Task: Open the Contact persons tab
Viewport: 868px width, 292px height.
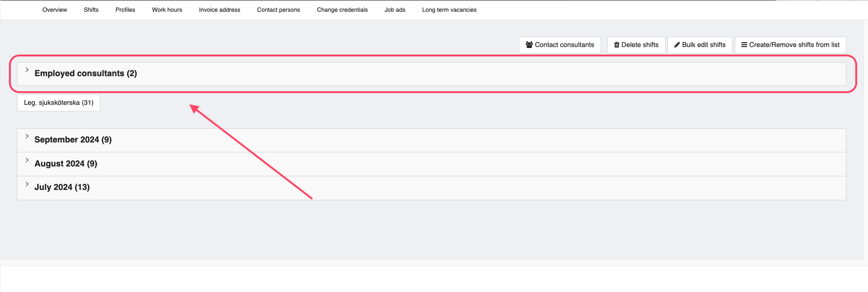Action: pos(278,10)
